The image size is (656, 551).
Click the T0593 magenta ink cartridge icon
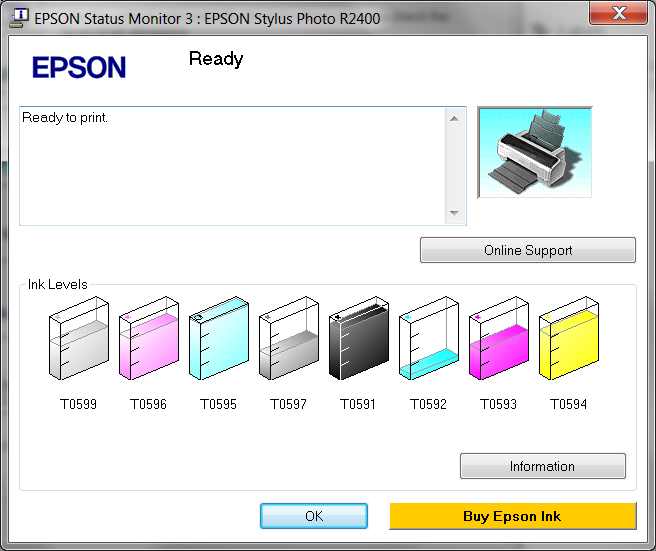point(499,338)
